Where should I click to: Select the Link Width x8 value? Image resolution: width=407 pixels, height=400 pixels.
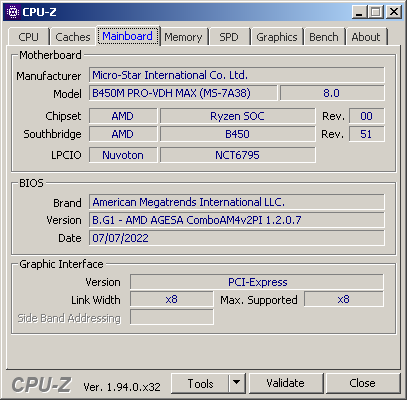172,299
